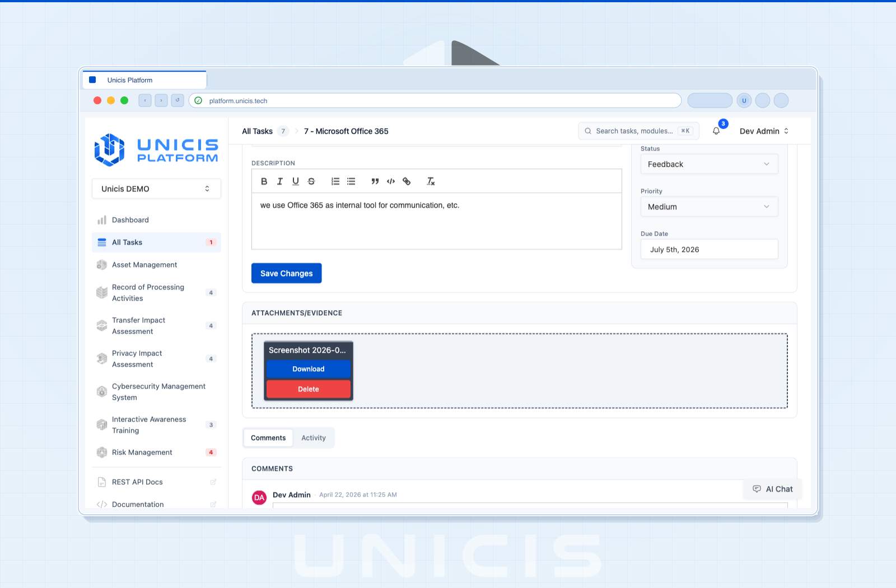
Task: Clear formatting in description editor
Action: tap(431, 181)
